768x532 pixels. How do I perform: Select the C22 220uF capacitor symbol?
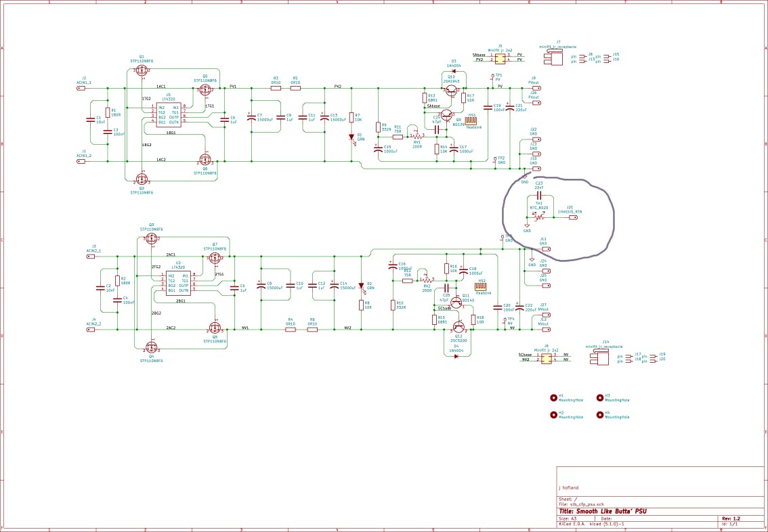tap(519, 307)
